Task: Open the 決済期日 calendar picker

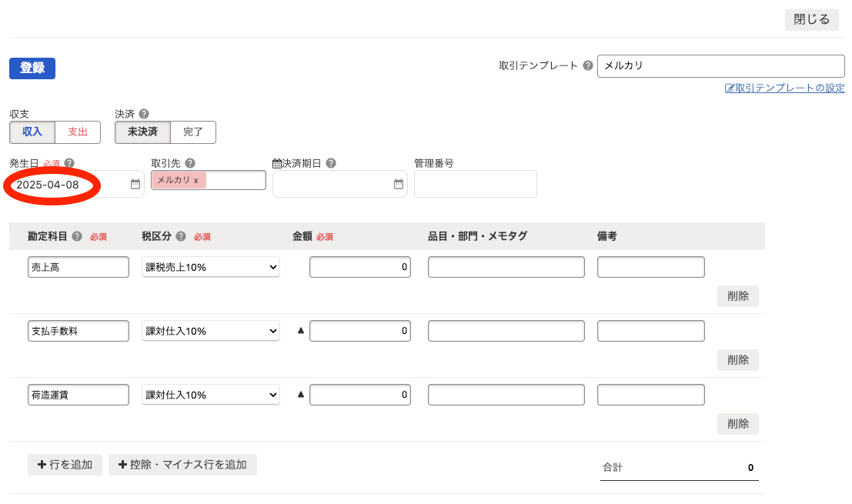Action: 397,184
